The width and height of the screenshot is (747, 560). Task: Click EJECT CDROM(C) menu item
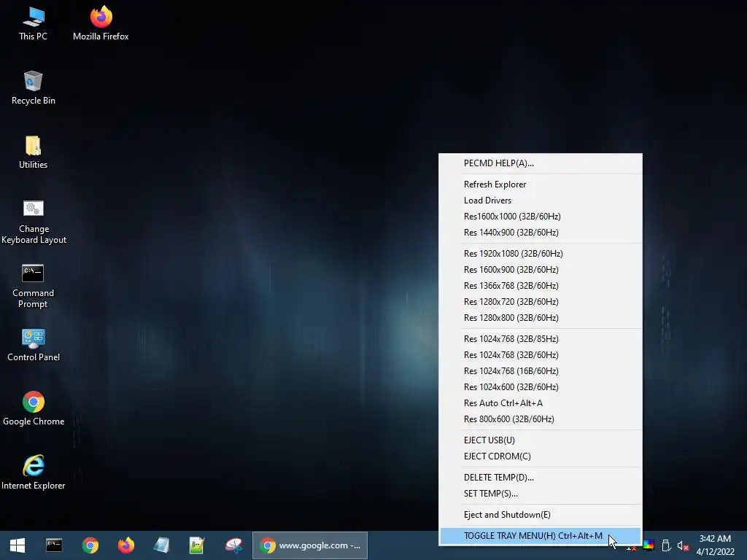[x=541, y=456]
